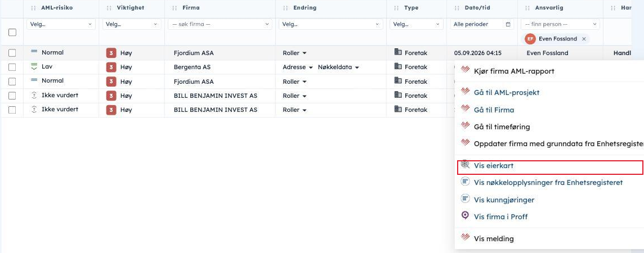The width and height of the screenshot is (644, 253).
Task: Click the drag handle of Ansvarlig column
Action: pos(527,8)
